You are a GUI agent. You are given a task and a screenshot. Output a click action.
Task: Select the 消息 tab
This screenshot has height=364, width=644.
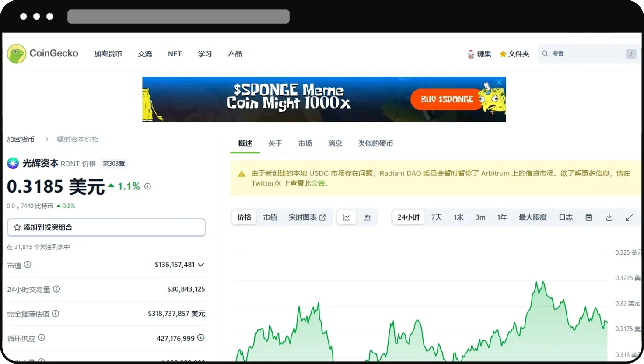(x=335, y=143)
